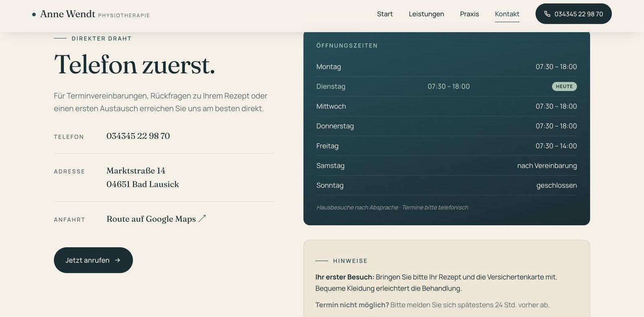This screenshot has height=317, width=644.
Task: Click the Montag row label
Action: (x=329, y=67)
